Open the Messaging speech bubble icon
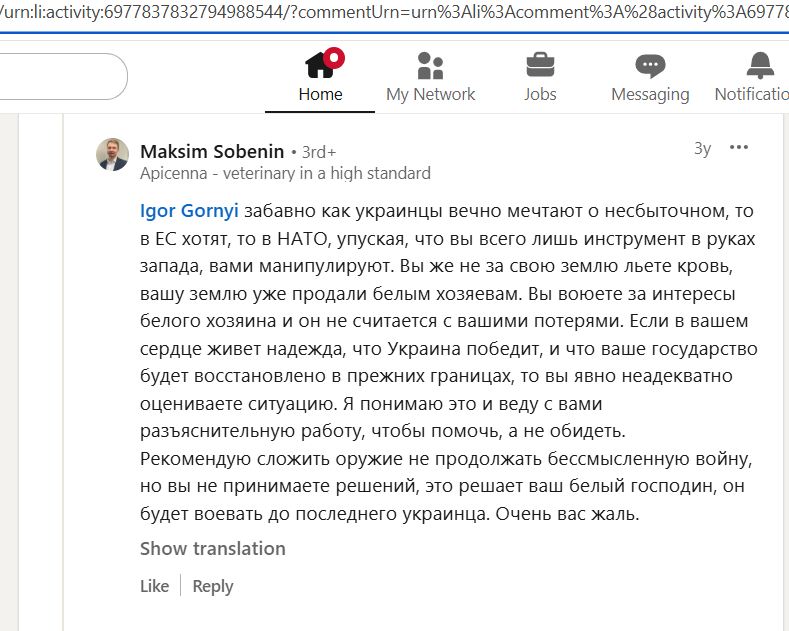The width and height of the screenshot is (789, 631). coord(650,66)
